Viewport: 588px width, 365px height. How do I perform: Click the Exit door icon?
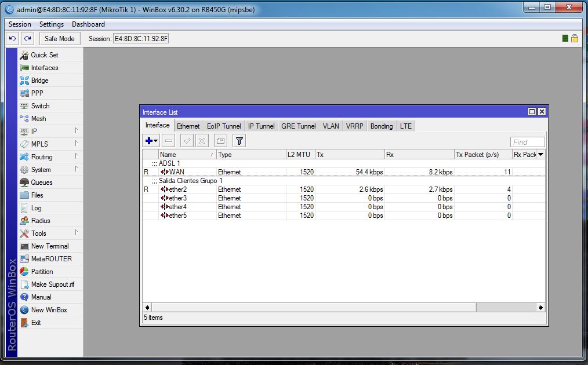24,323
